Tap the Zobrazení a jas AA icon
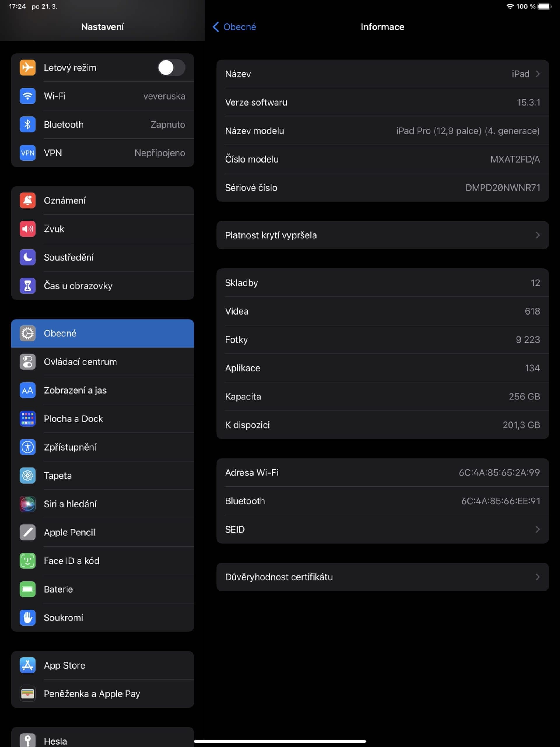 click(x=27, y=390)
